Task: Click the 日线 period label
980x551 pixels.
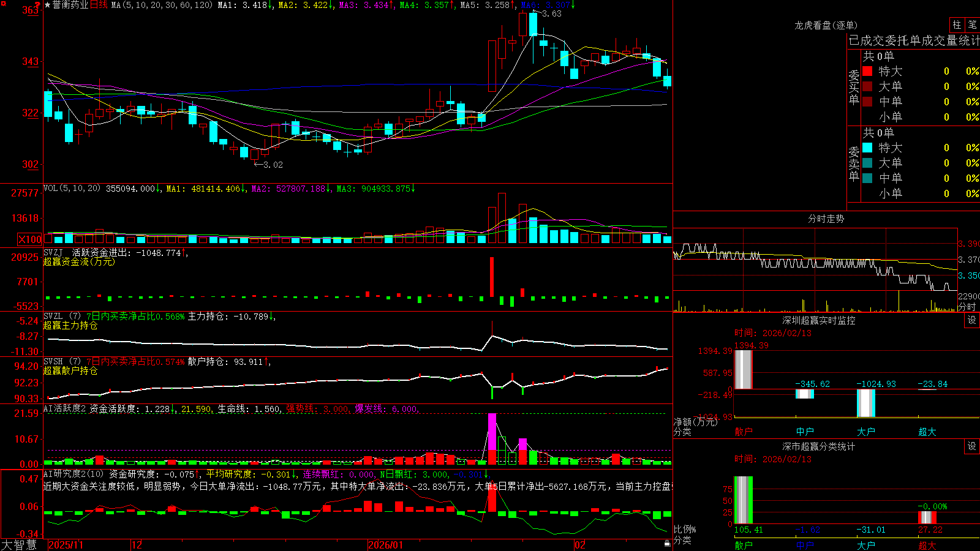Action: [x=99, y=5]
